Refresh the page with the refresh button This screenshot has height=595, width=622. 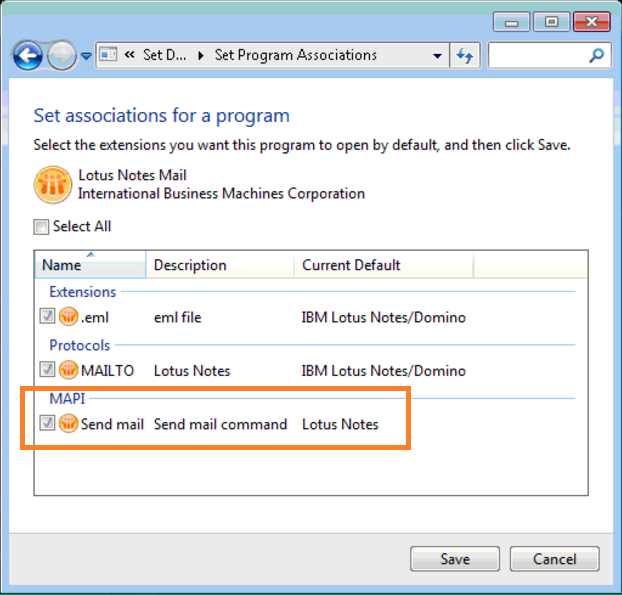click(465, 55)
